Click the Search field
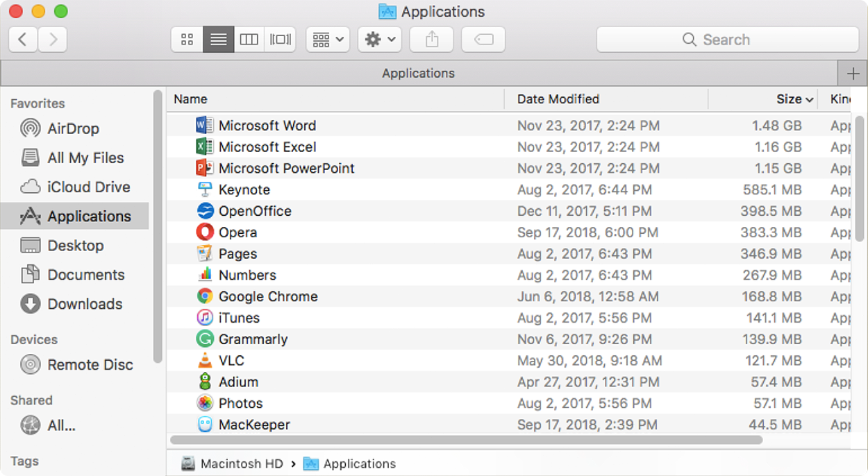 point(728,40)
